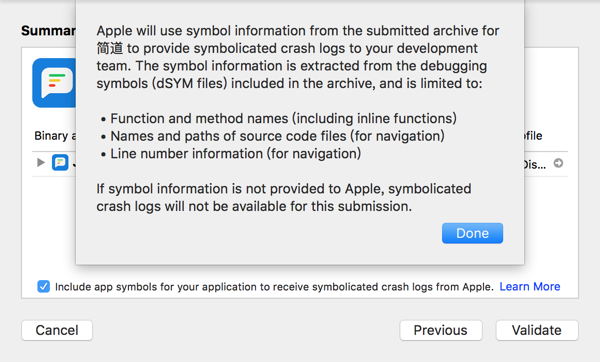
Task: Click the Cancel button
Action: click(x=57, y=330)
